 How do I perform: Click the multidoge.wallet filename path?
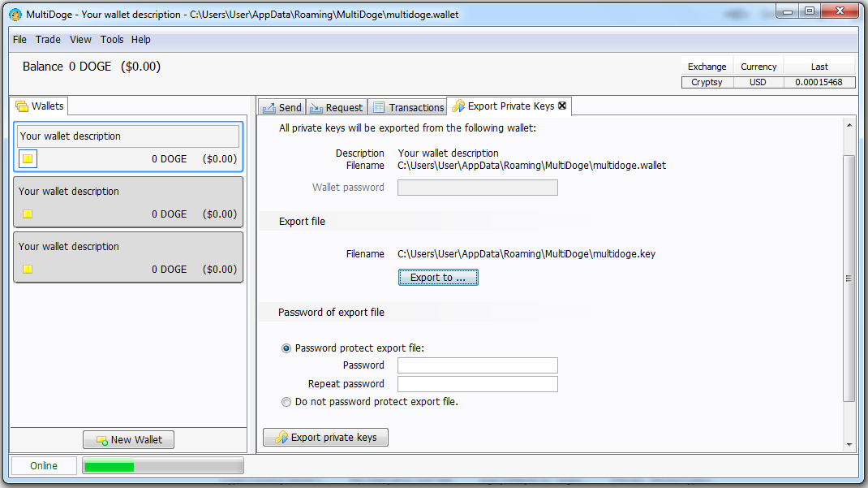[x=531, y=165]
